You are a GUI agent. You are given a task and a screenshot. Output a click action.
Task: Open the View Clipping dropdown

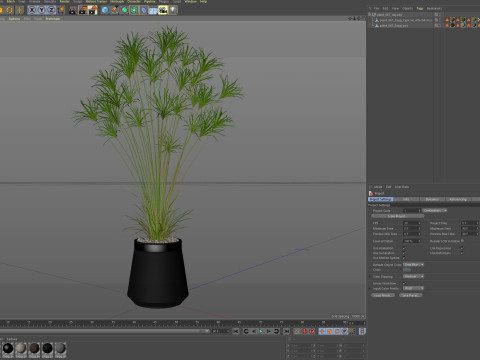click(x=413, y=276)
